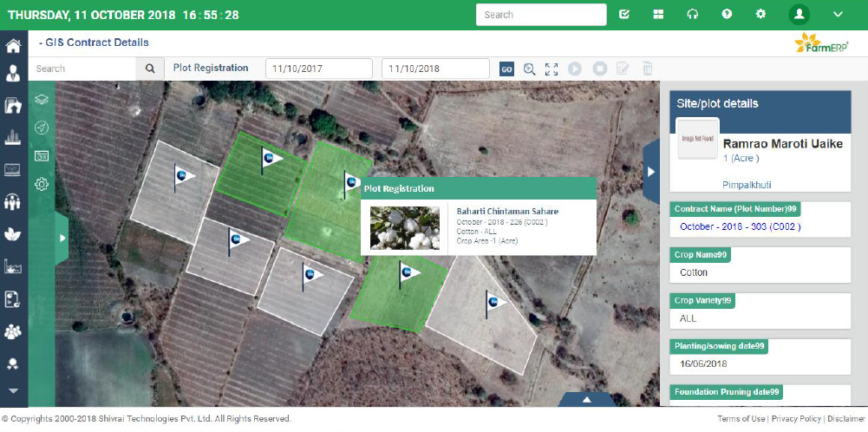Open the help question mark icon
This screenshot has height=432, width=868.
727,15
